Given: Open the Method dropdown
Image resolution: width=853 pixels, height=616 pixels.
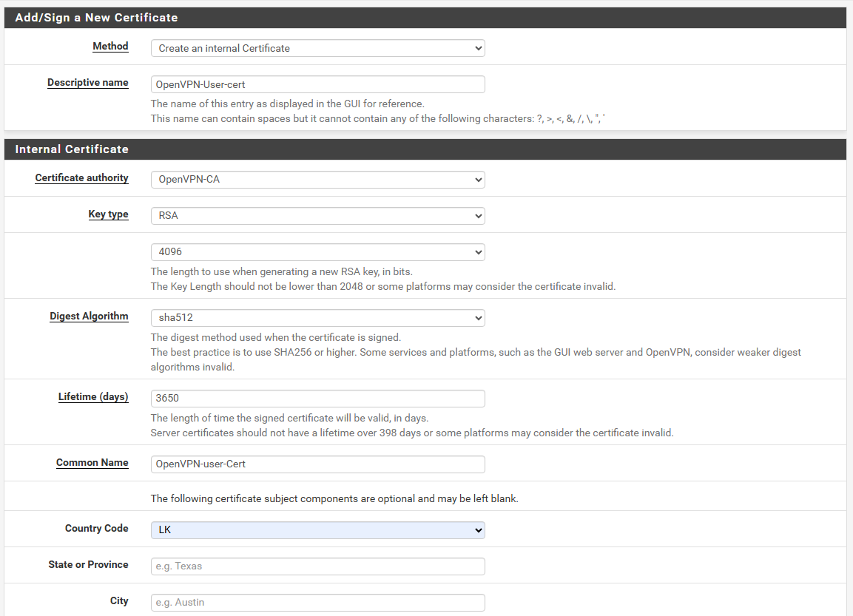Looking at the screenshot, I should pyautogui.click(x=317, y=48).
